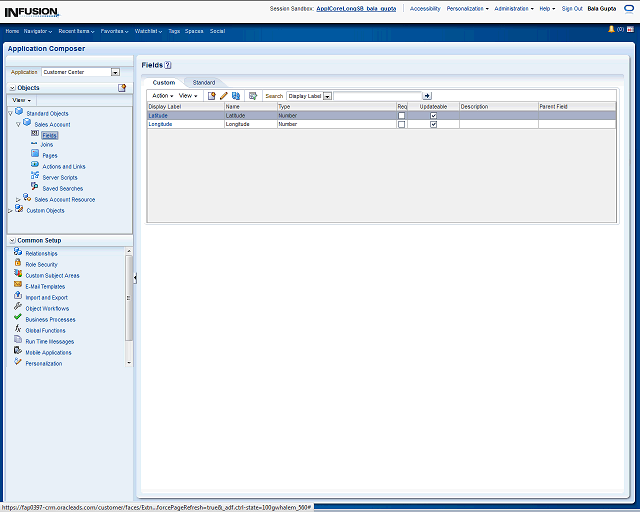The width and height of the screenshot is (640, 512).
Task: Click the Fields help question mark icon
Action: click(x=168, y=65)
